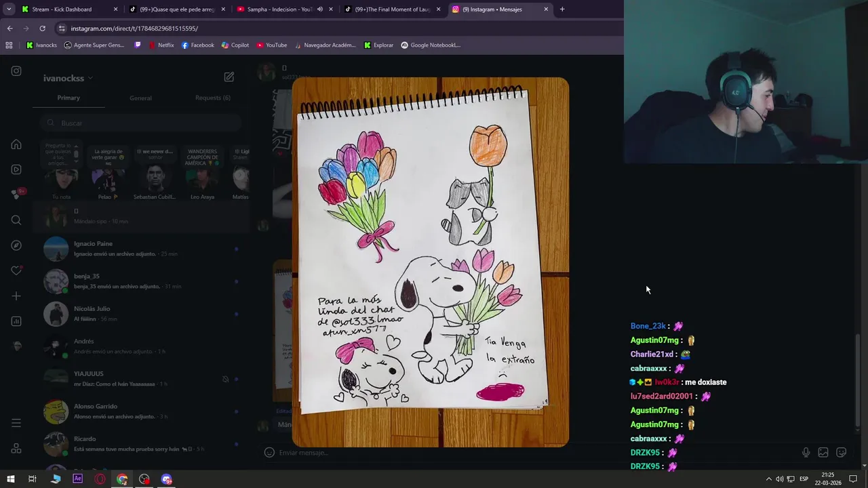Open a new browser tab
The height and width of the screenshot is (488, 868).
[x=562, y=9]
